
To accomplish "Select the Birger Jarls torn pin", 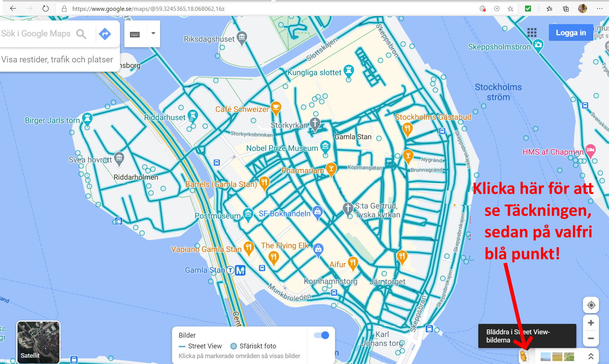I will (87, 120).
